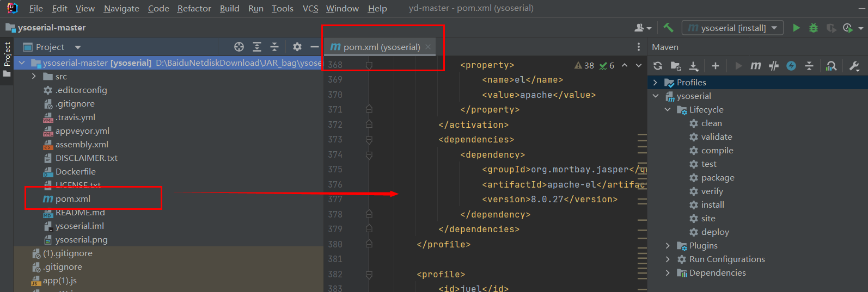Viewport: 868px width, 292px height.
Task: Click the Build Project hammer icon
Action: (x=668, y=28)
